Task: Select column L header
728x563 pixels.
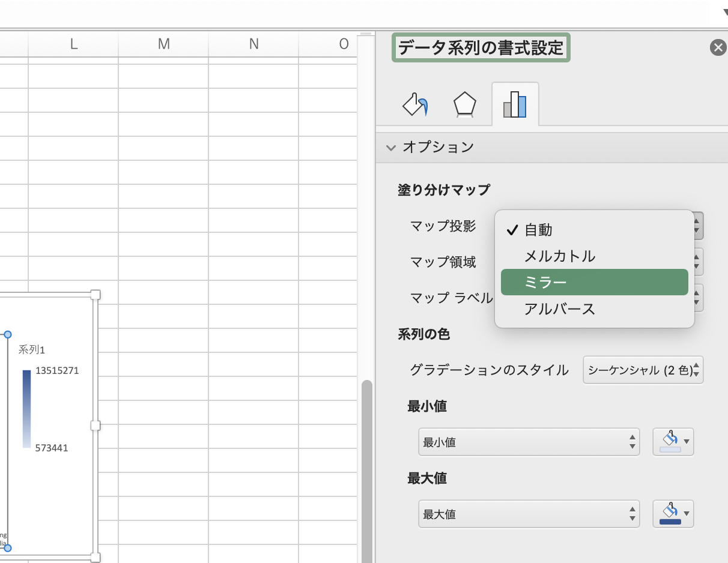Action: tap(73, 44)
